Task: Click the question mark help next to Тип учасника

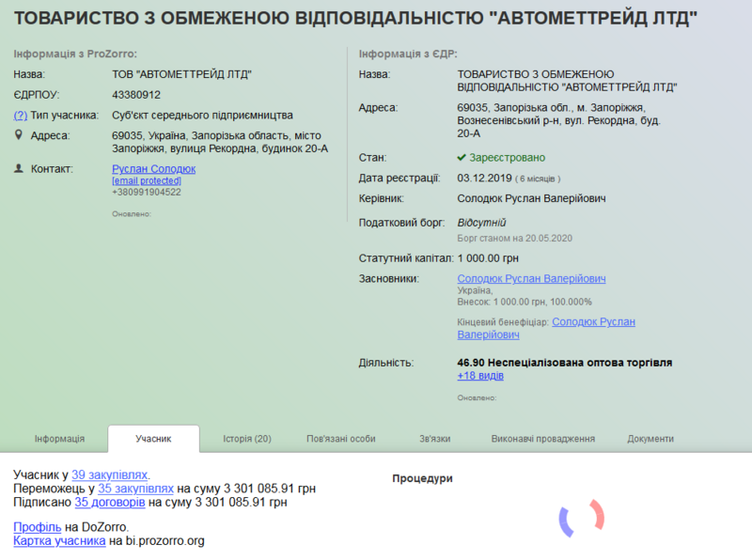Action: pyautogui.click(x=20, y=116)
